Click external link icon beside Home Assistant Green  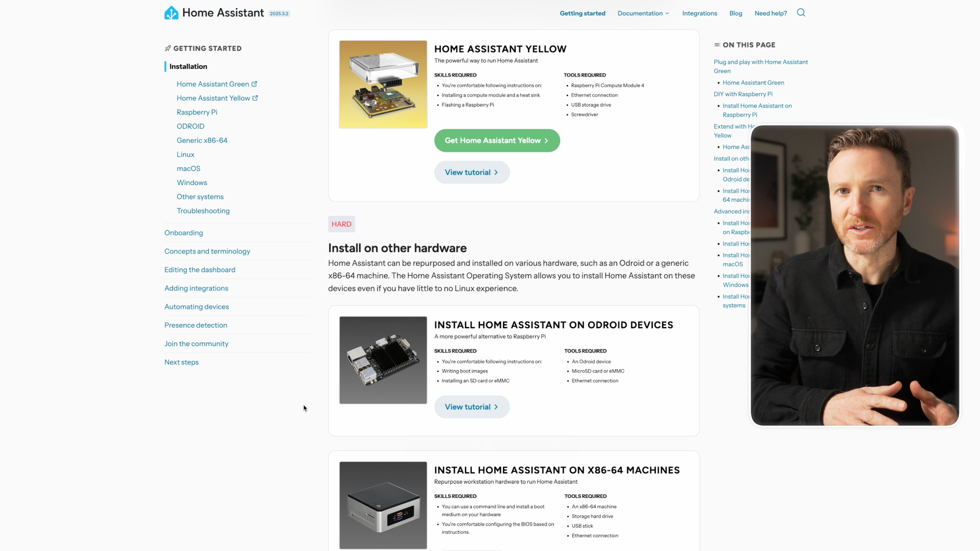pyautogui.click(x=254, y=84)
